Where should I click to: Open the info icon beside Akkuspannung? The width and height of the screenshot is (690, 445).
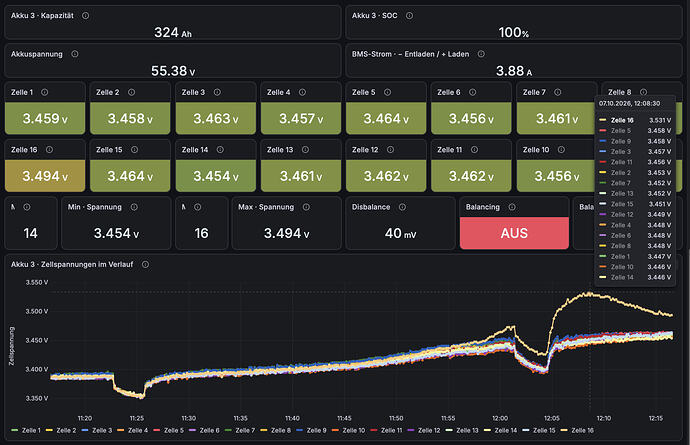coord(75,54)
